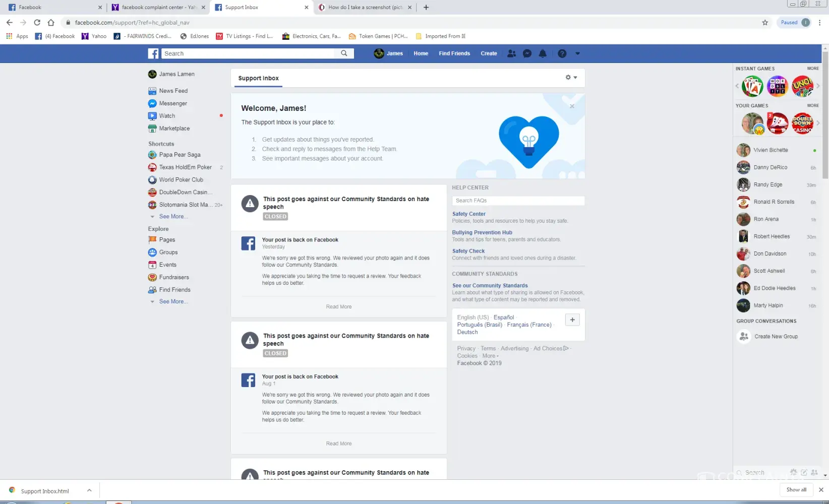Click Read More under yesterday's post notice
The width and height of the screenshot is (829, 504).
338,306
